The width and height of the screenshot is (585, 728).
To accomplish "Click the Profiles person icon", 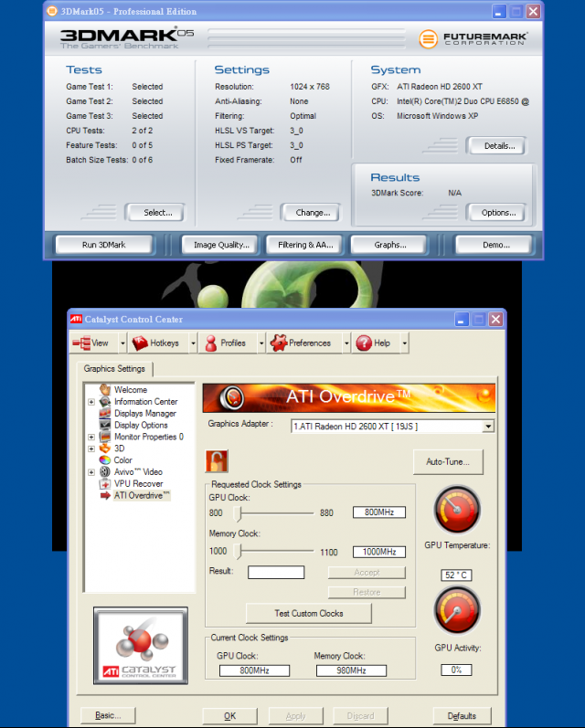I will (x=211, y=343).
